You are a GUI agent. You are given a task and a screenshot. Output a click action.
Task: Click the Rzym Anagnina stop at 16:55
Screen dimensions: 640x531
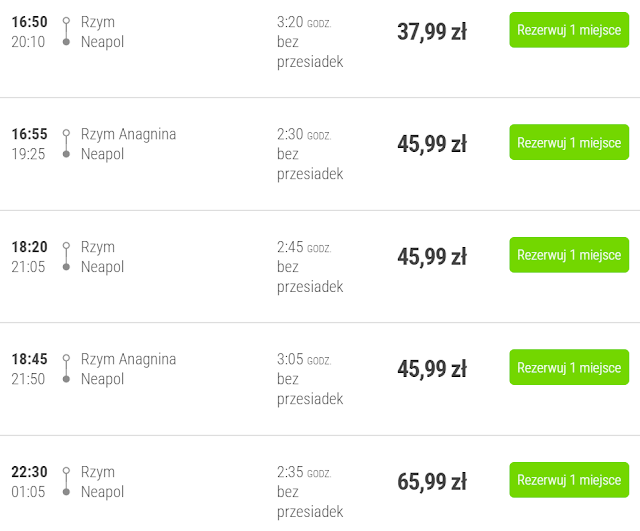click(128, 134)
